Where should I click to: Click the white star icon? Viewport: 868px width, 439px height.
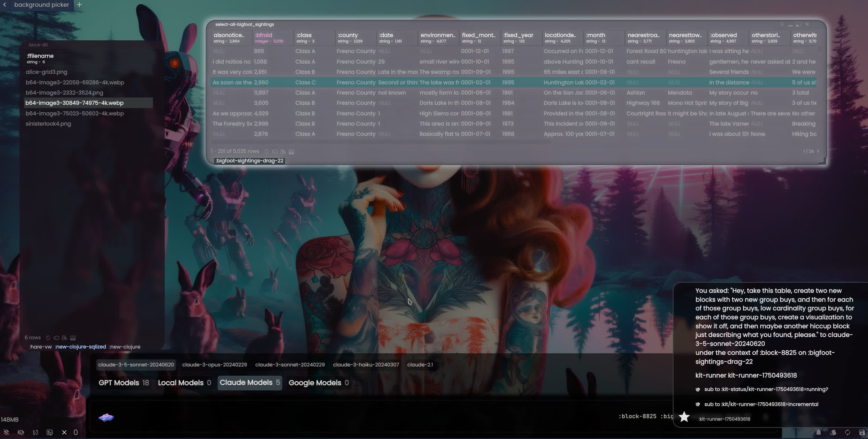pyautogui.click(x=684, y=417)
